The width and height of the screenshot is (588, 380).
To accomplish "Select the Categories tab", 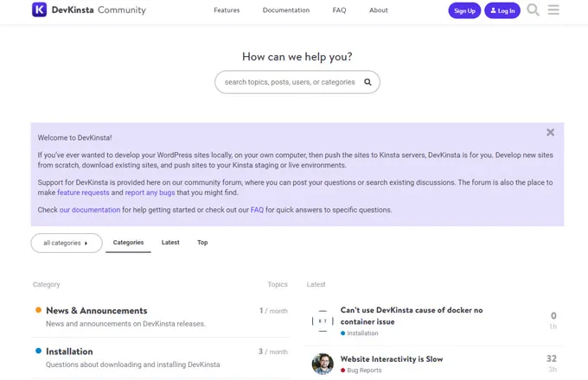I will pyautogui.click(x=128, y=243).
